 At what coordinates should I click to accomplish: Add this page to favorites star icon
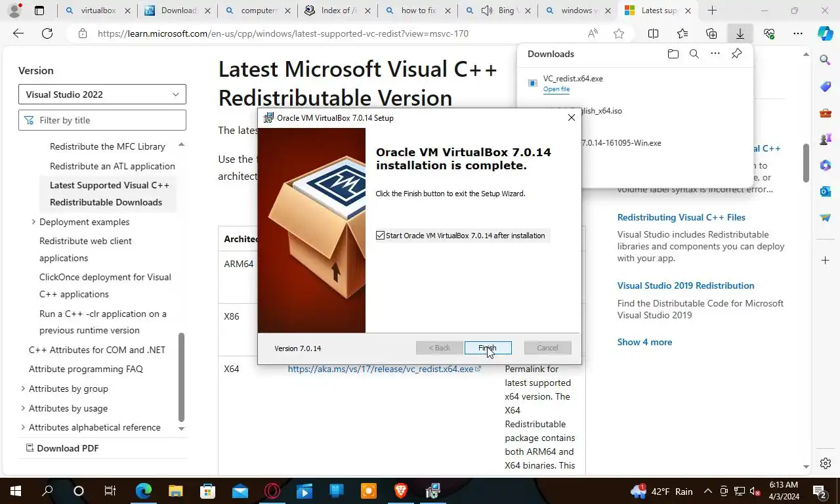[619, 33]
